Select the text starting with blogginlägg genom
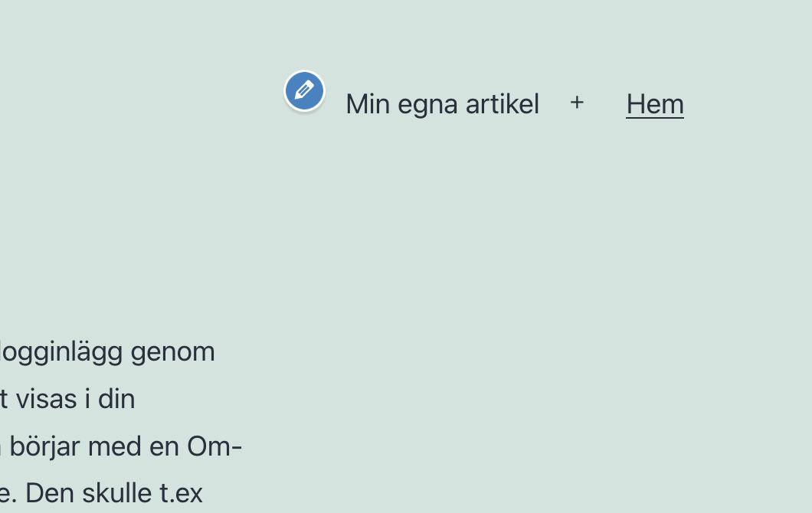Viewport: 812px width, 513px height. (107, 351)
